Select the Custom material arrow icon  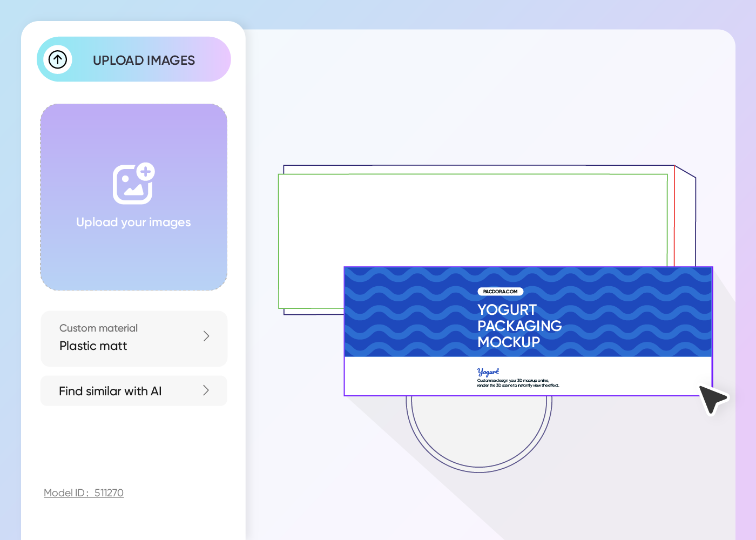[206, 336]
